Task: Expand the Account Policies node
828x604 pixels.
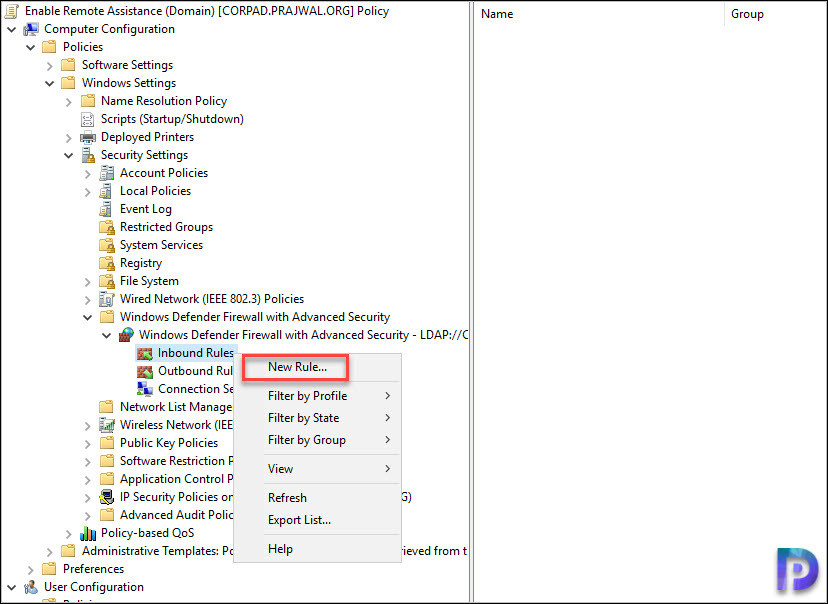Action: pyautogui.click(x=88, y=174)
